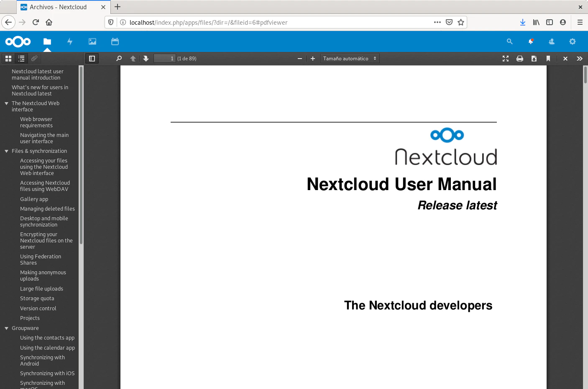Open the Files app tab
The width and height of the screenshot is (588, 389).
pyautogui.click(x=47, y=41)
